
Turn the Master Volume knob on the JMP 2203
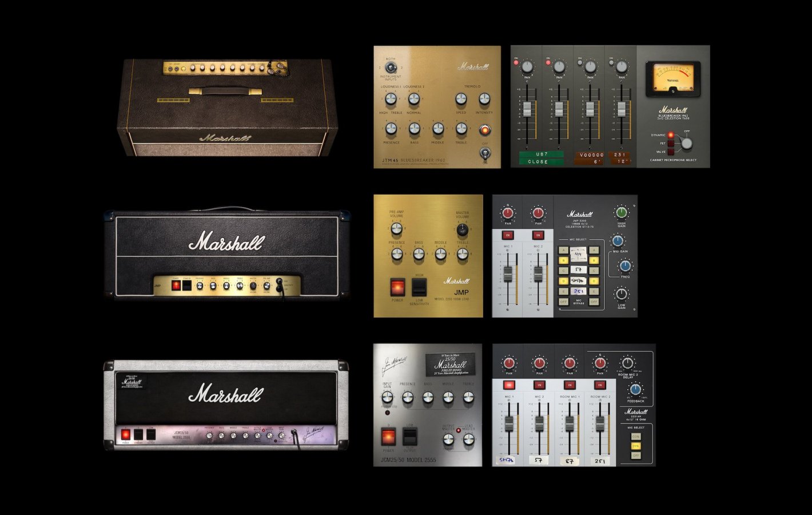click(462, 229)
